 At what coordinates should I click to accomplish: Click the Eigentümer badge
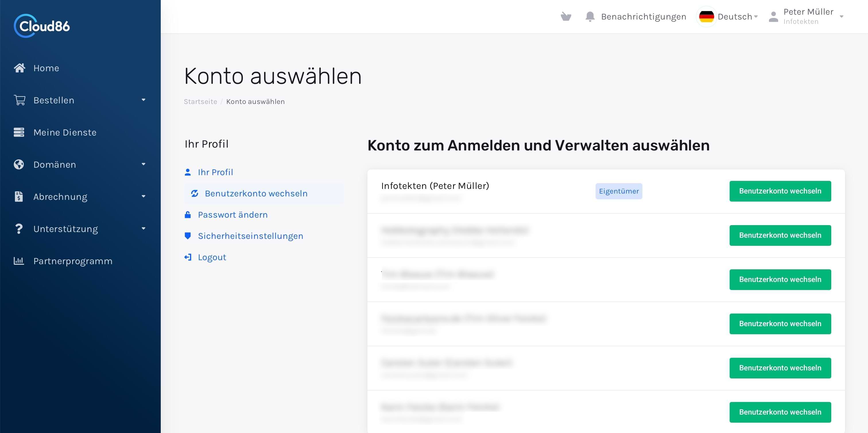[618, 191]
